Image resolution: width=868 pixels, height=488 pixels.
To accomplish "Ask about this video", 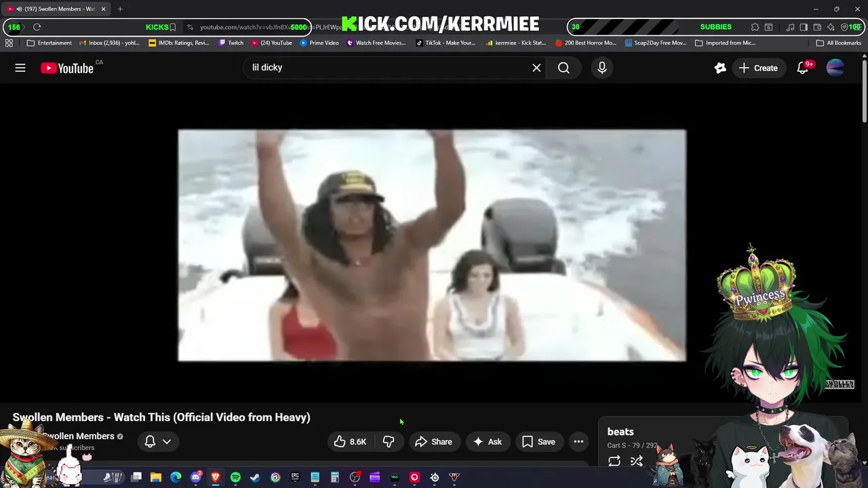I will point(488,442).
